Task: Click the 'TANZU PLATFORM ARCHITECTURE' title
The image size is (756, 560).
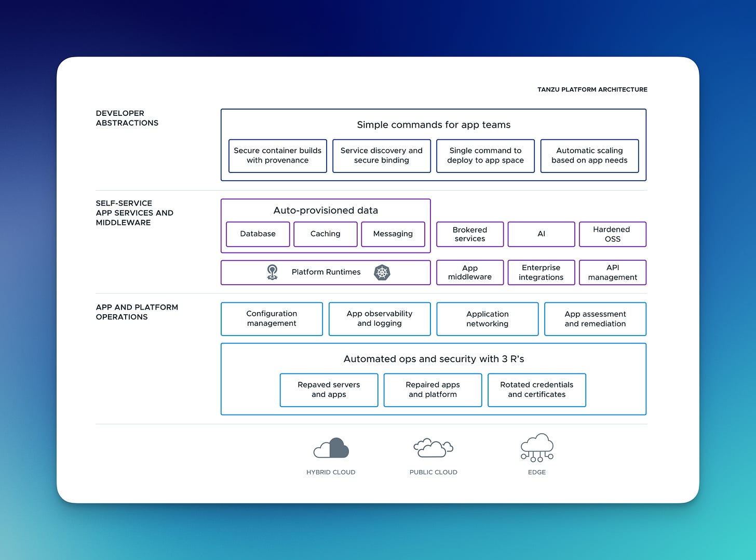Action: [592, 89]
